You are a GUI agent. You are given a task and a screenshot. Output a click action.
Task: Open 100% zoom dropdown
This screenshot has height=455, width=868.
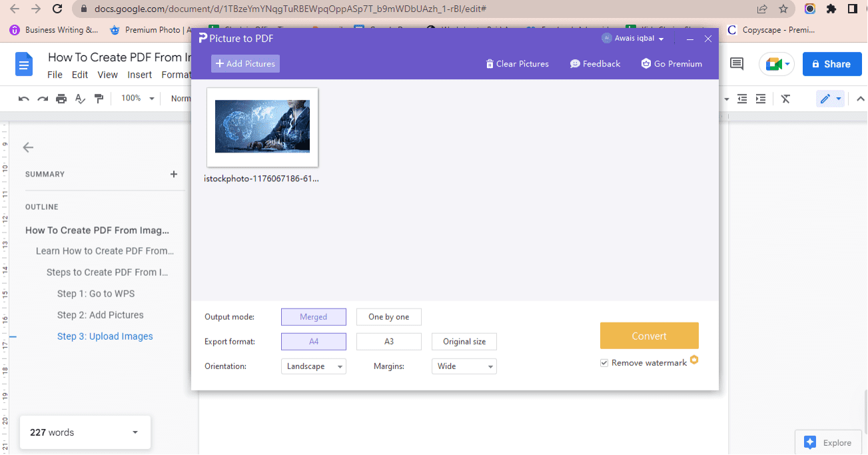[x=137, y=99]
